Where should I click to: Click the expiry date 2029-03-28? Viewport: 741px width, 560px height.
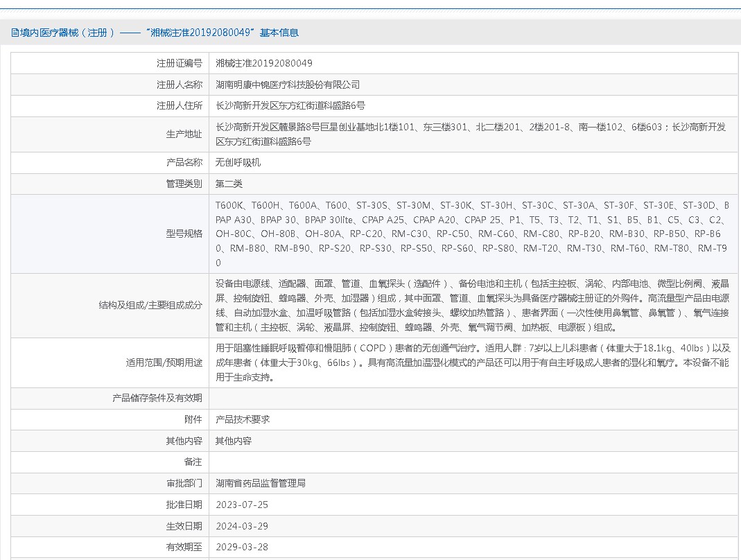click(242, 547)
